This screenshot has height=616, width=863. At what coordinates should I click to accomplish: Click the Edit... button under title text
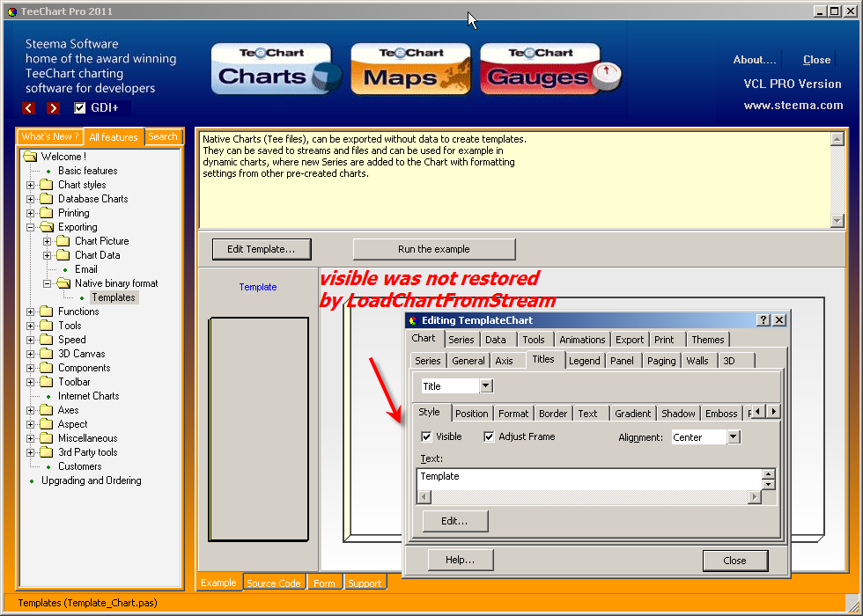click(454, 521)
